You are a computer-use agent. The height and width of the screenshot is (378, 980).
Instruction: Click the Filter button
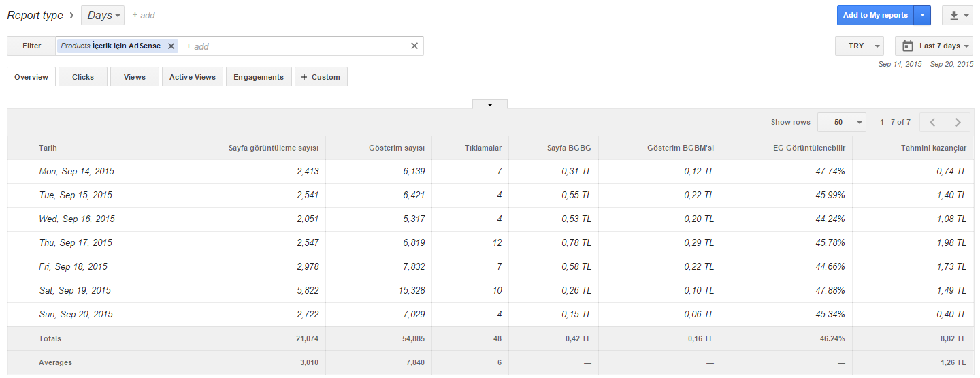(31, 46)
